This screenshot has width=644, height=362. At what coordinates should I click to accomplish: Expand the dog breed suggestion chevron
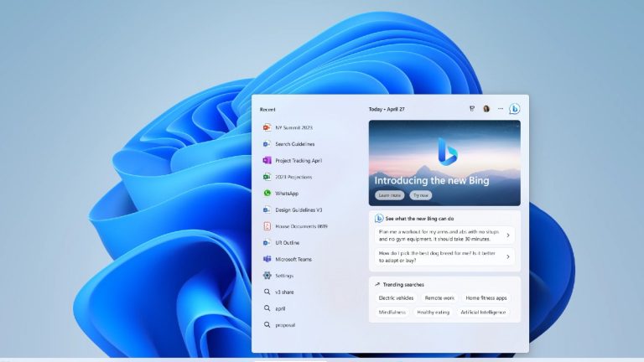coord(508,256)
